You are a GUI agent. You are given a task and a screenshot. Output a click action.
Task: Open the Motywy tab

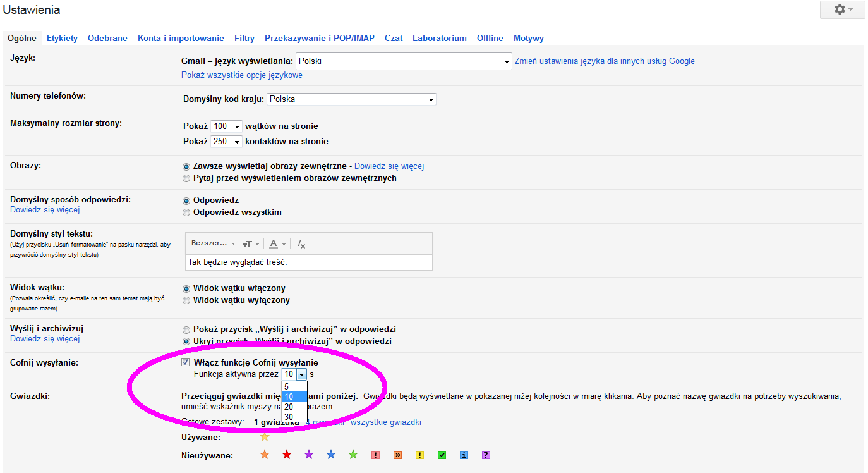[529, 38]
